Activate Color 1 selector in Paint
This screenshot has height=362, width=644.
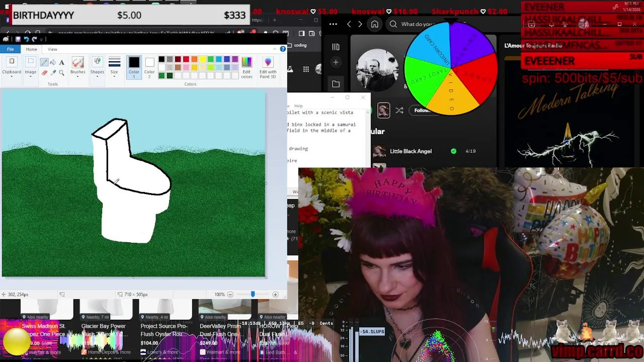click(x=134, y=67)
